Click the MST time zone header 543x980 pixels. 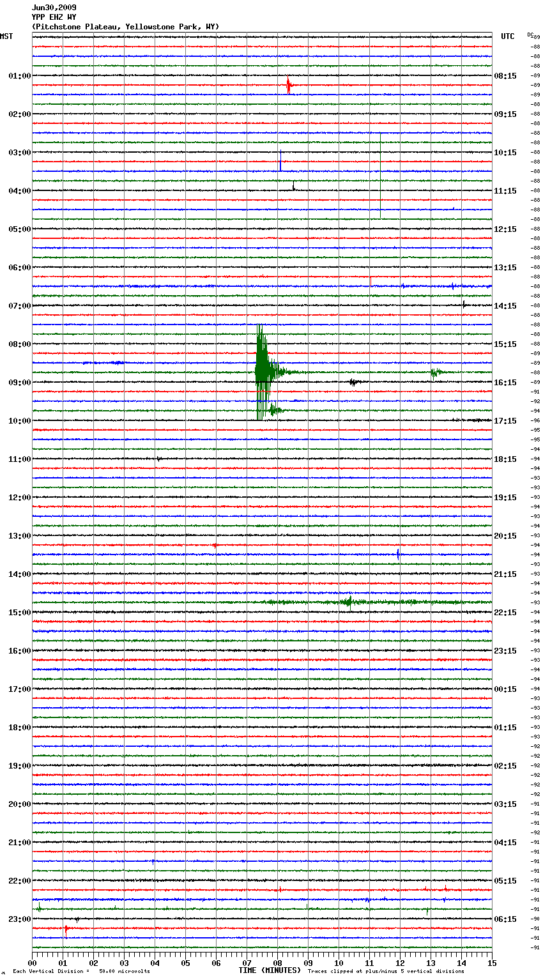6,36
